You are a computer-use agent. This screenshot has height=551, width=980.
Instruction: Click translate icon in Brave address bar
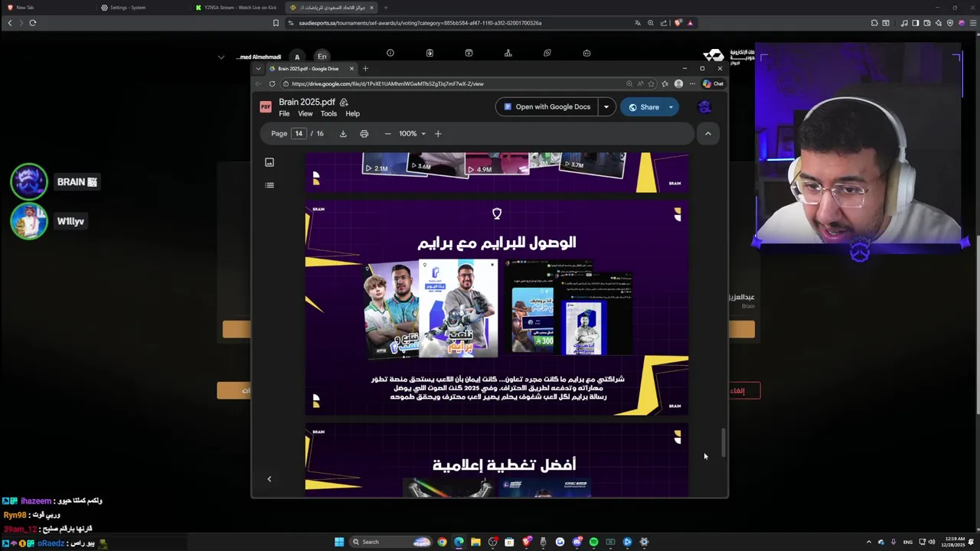click(638, 23)
